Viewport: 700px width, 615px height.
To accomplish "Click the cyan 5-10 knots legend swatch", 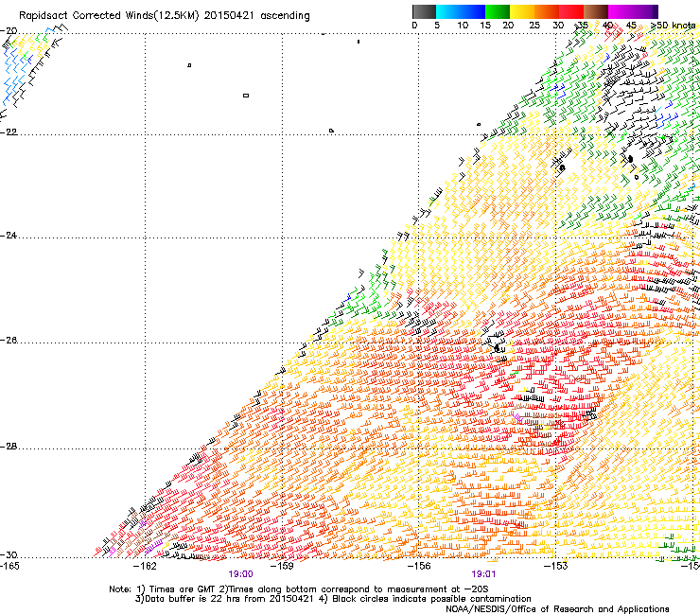I will pos(448,11).
